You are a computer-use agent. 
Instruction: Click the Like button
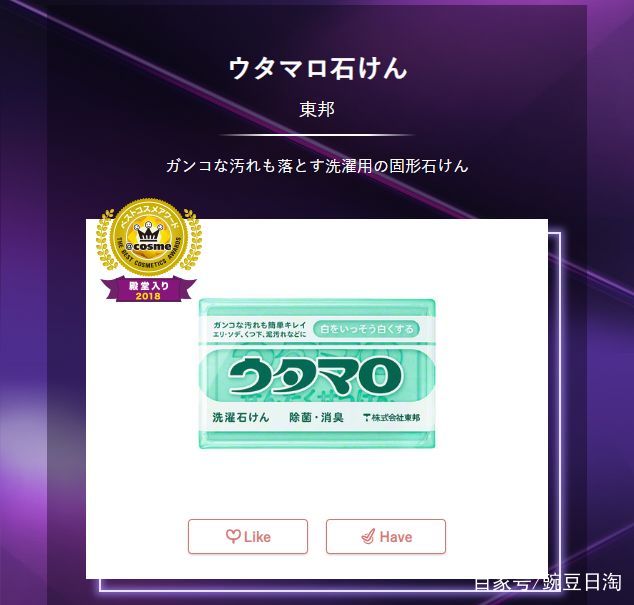tap(248, 536)
